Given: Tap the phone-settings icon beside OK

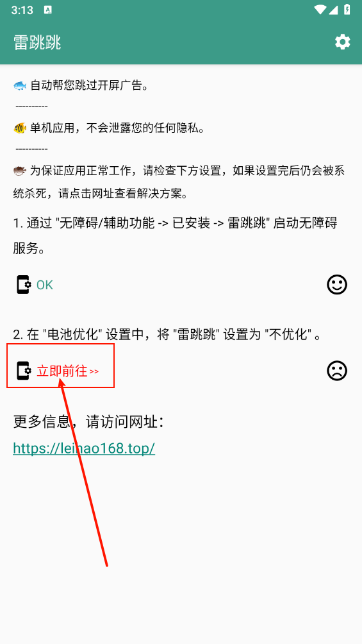Looking at the screenshot, I should point(24,285).
